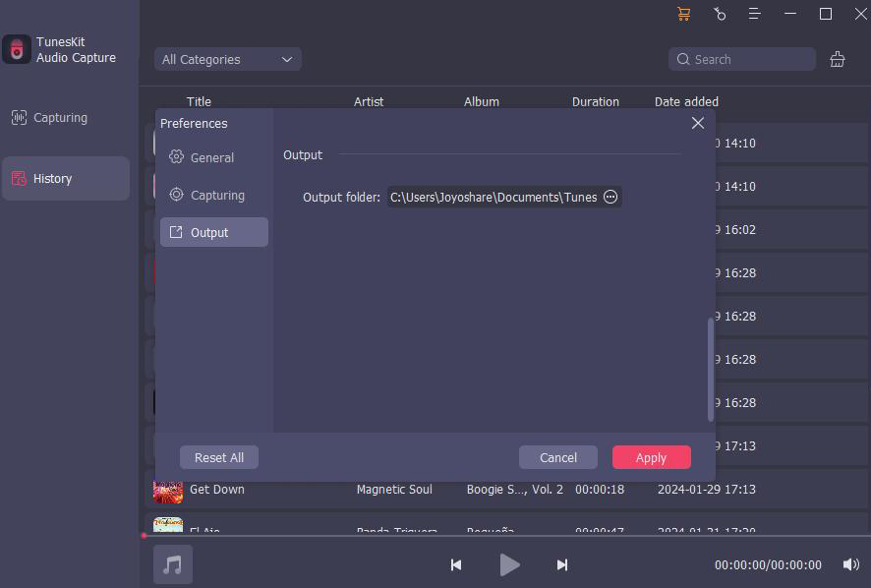Click the Output folder path field
The width and height of the screenshot is (871, 588).
pyautogui.click(x=504, y=197)
